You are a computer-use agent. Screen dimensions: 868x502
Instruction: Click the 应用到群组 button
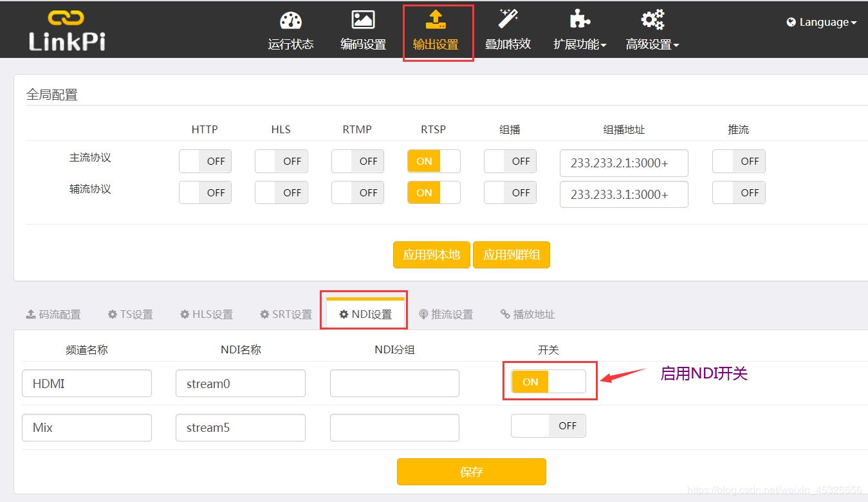pyautogui.click(x=512, y=255)
